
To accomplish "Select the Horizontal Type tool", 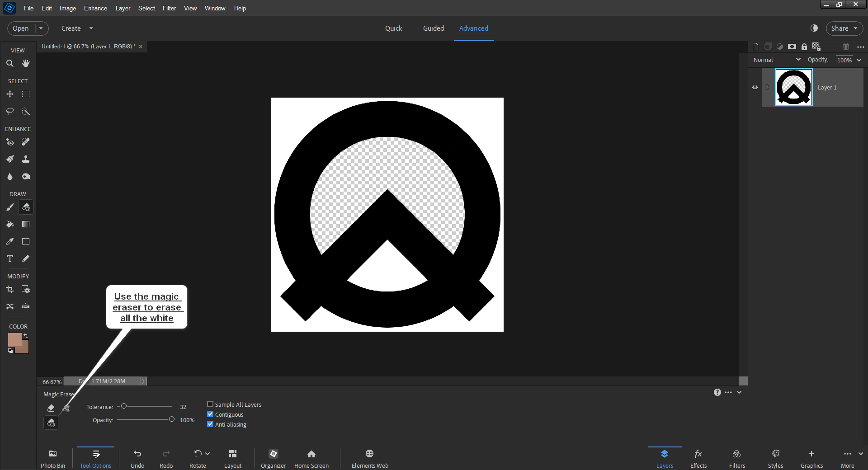I will point(10,258).
